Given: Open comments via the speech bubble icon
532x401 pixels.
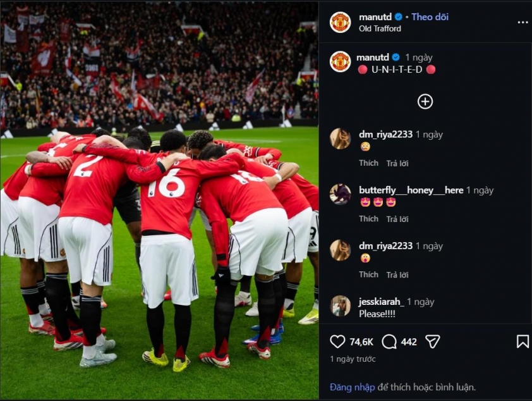Looking at the screenshot, I should coord(389,342).
